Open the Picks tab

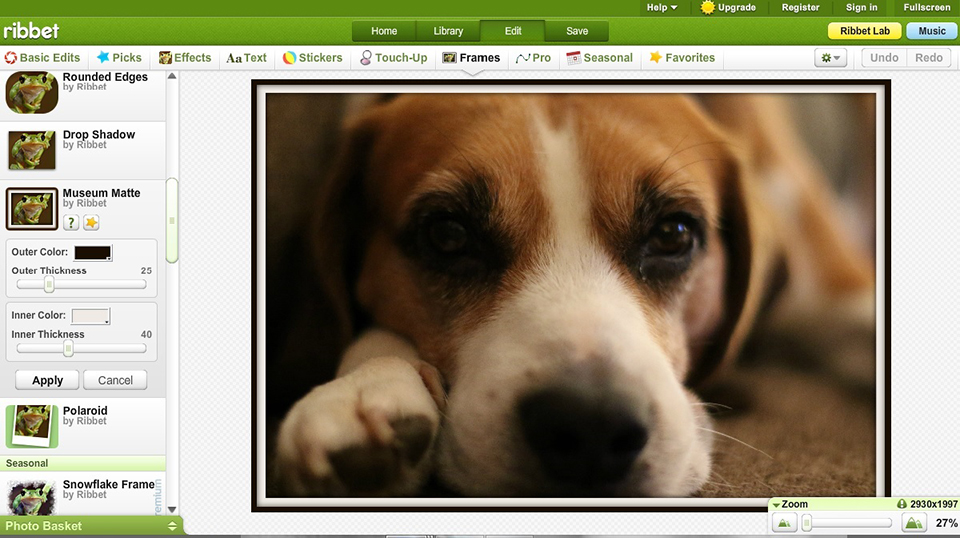tap(119, 58)
